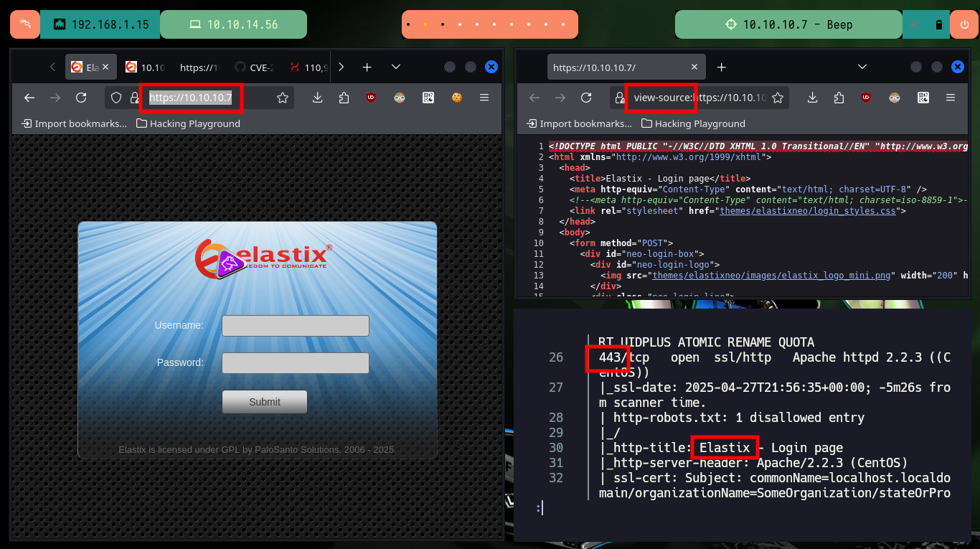Screen dimensions: 980x549
Task: Open hamburger menu in left browser
Action: coord(484,98)
